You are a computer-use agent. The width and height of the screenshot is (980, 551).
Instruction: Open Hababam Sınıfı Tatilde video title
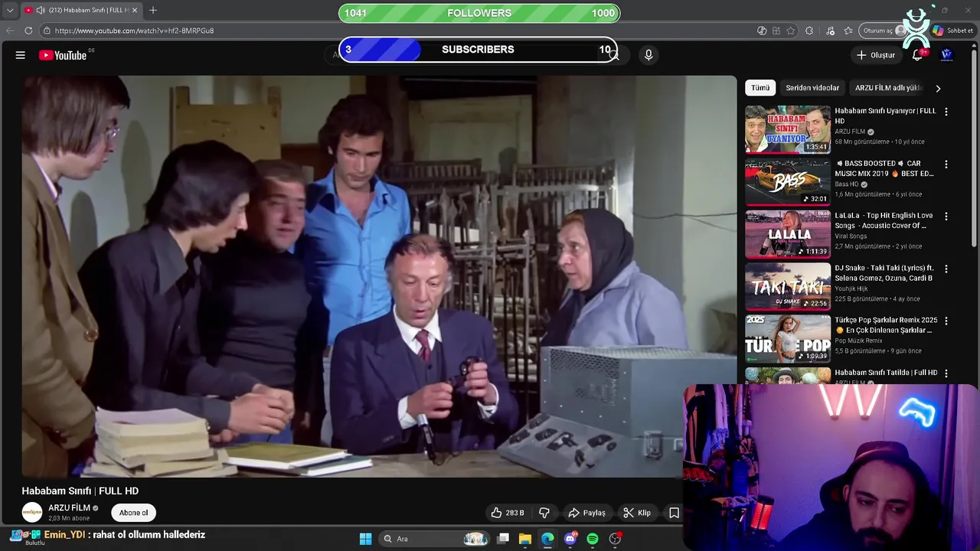point(886,373)
